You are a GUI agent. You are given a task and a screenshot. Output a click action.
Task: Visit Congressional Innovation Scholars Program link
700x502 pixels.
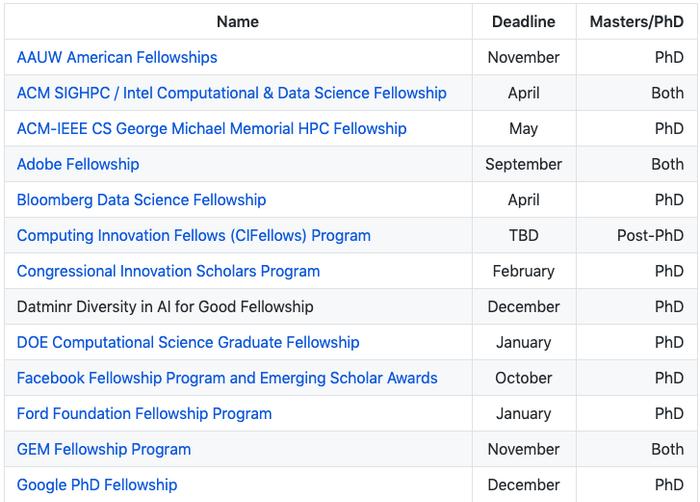coord(168,271)
